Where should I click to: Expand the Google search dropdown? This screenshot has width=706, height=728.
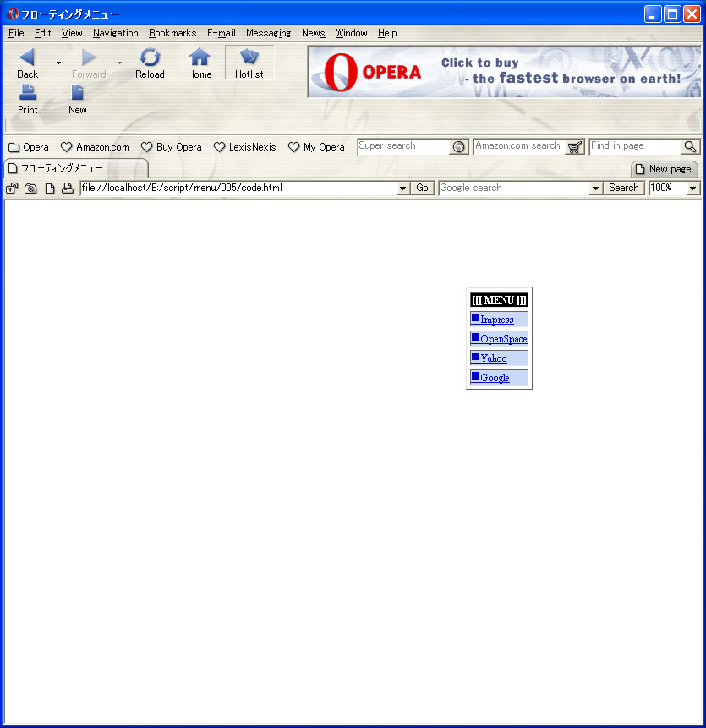pos(595,189)
